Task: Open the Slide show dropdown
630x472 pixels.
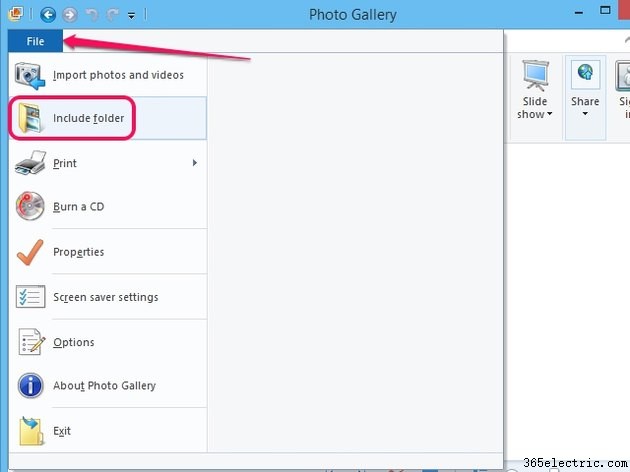Action: pyautogui.click(x=534, y=108)
